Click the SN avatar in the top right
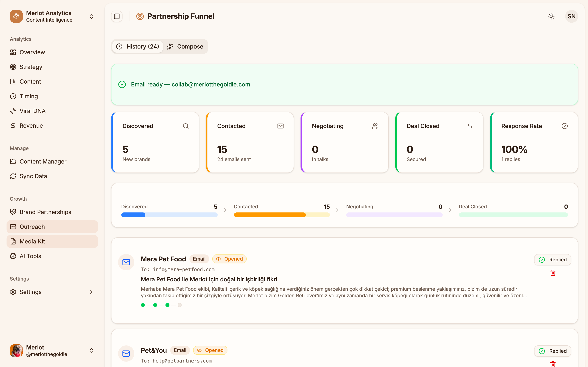 click(571, 16)
